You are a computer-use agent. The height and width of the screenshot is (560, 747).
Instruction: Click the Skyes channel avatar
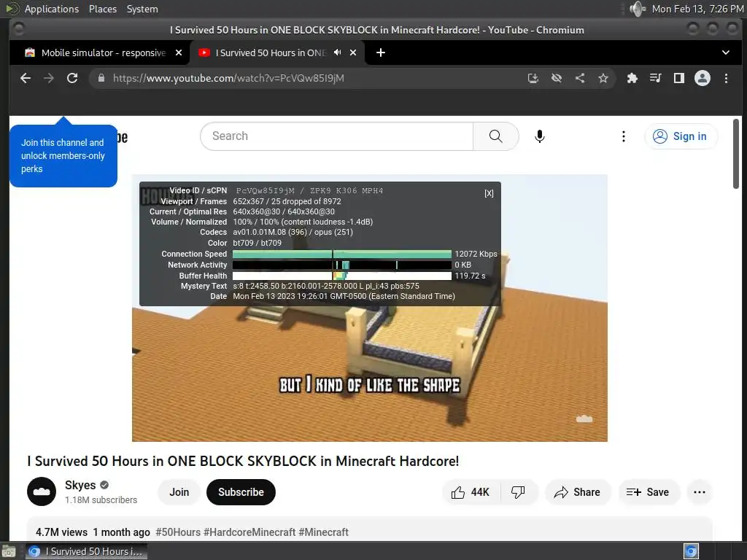[42, 491]
